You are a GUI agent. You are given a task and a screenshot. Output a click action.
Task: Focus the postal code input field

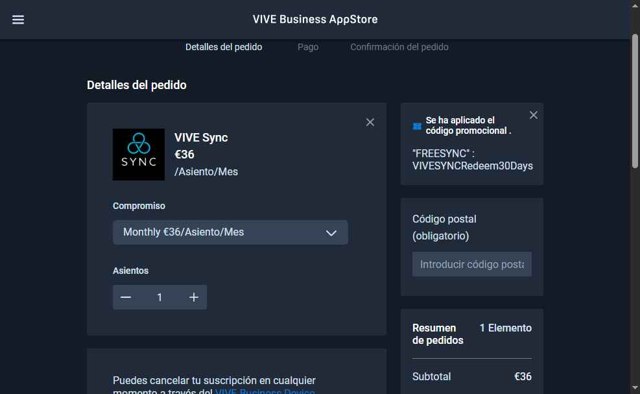click(472, 264)
